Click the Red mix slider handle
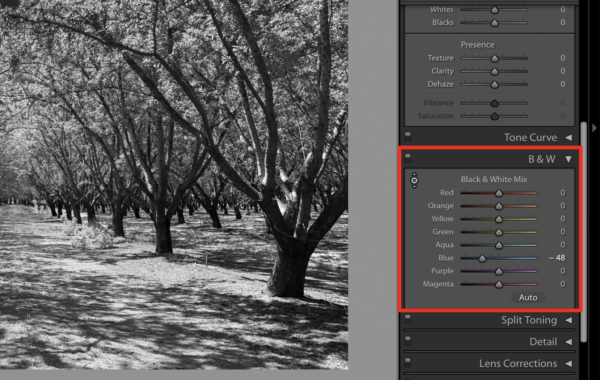The height and width of the screenshot is (380, 600). point(499,193)
